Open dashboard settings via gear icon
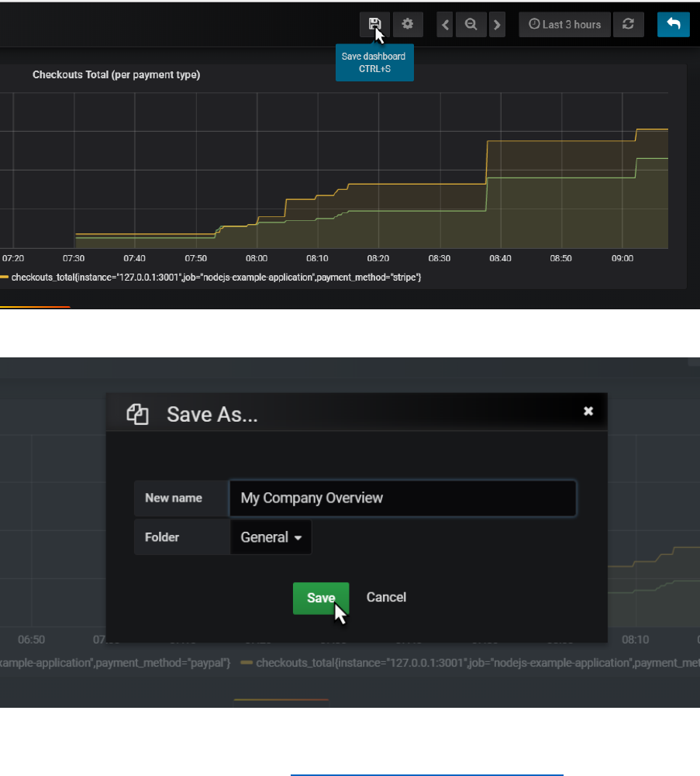700x776 pixels. [407, 24]
